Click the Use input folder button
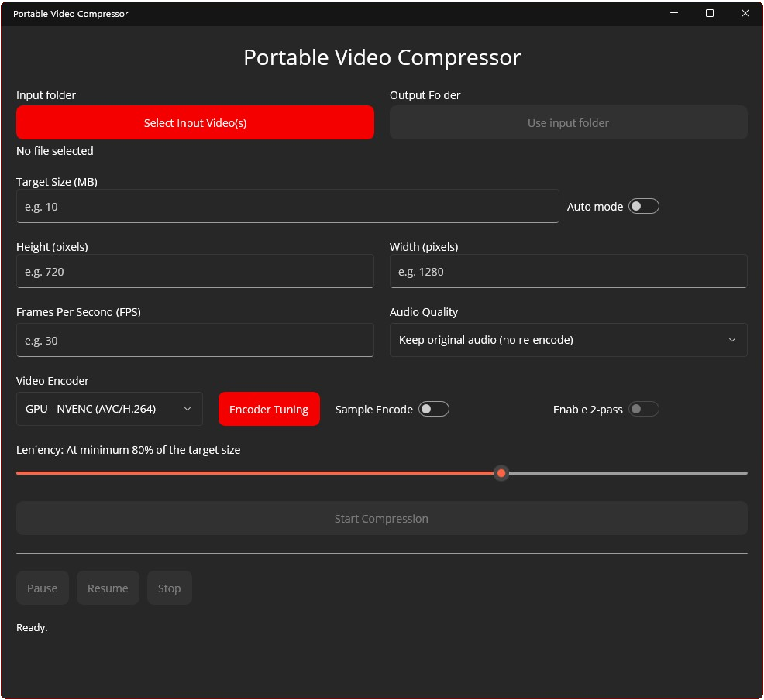This screenshot has height=700, width=764. (568, 122)
